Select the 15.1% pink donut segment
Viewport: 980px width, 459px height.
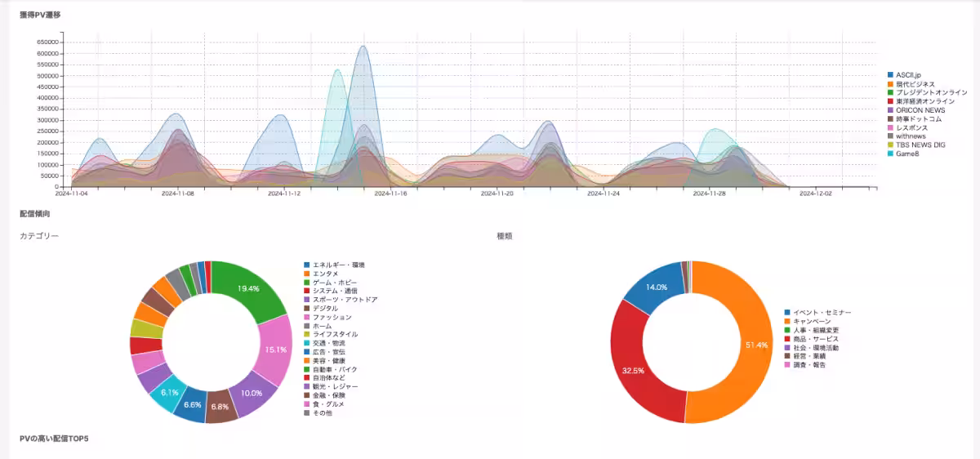(276, 350)
